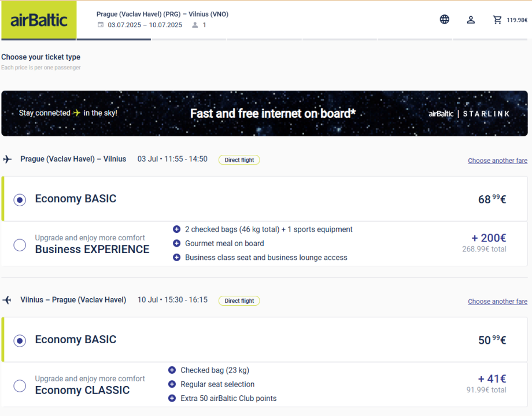The image size is (532, 416).
Task: Click the passenger count person icon
Action: pos(195,25)
